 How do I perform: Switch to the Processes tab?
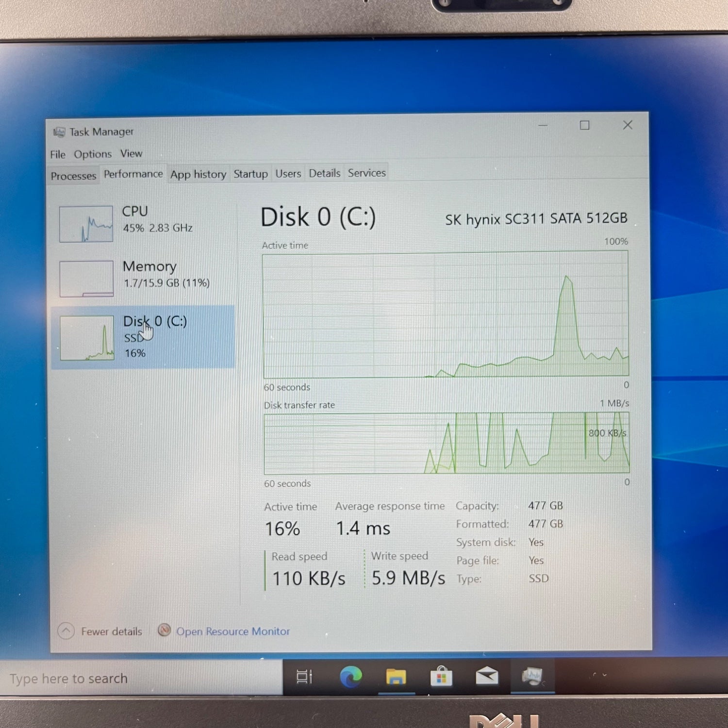[x=74, y=176]
